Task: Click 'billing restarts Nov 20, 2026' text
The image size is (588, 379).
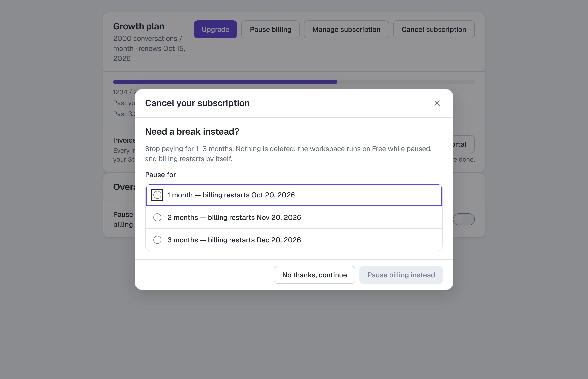Action: (x=254, y=217)
